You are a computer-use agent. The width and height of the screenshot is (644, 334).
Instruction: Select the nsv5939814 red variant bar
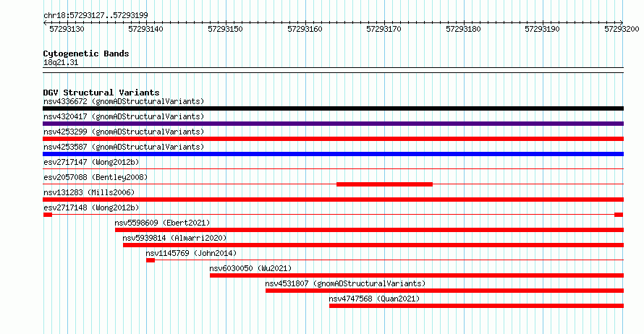(373, 245)
